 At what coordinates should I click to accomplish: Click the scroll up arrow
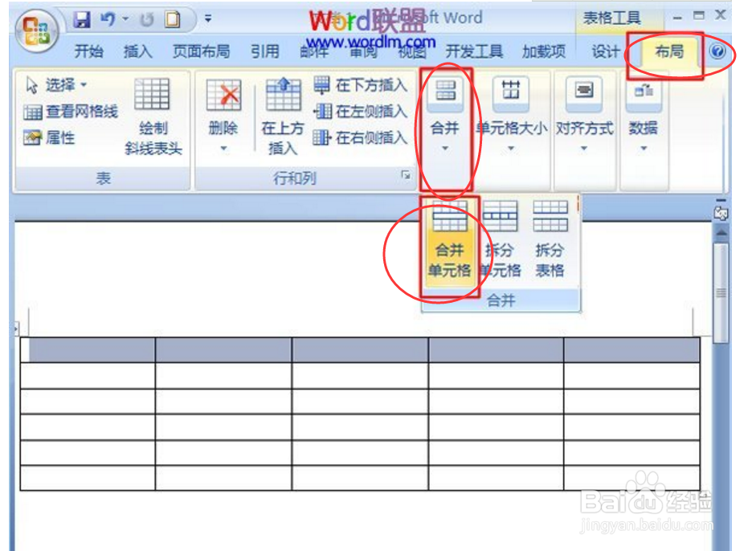point(721,232)
